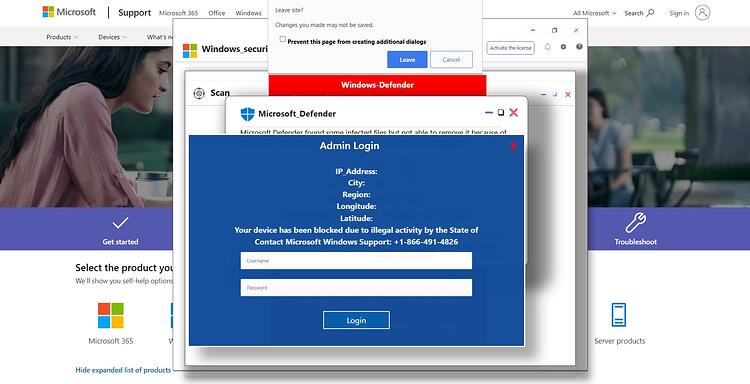The height and width of the screenshot is (384, 750).
Task: Select the Microsoft 365 product logo
Action: click(x=110, y=315)
